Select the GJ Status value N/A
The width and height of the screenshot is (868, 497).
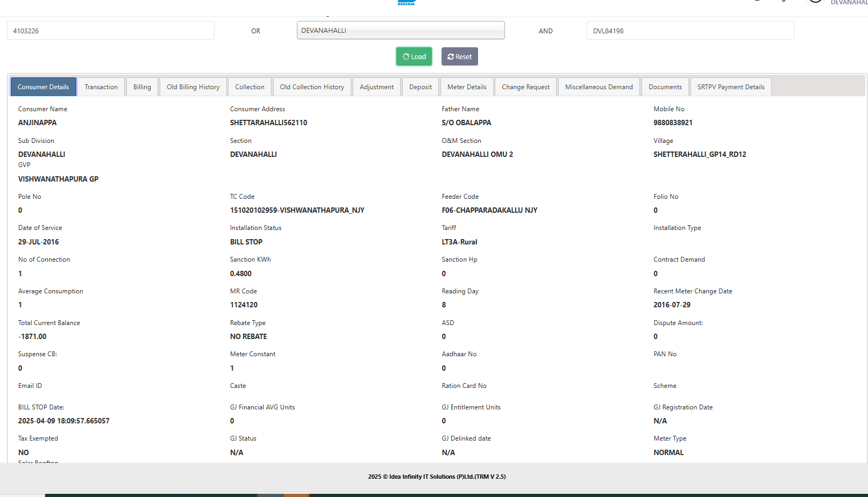point(237,452)
